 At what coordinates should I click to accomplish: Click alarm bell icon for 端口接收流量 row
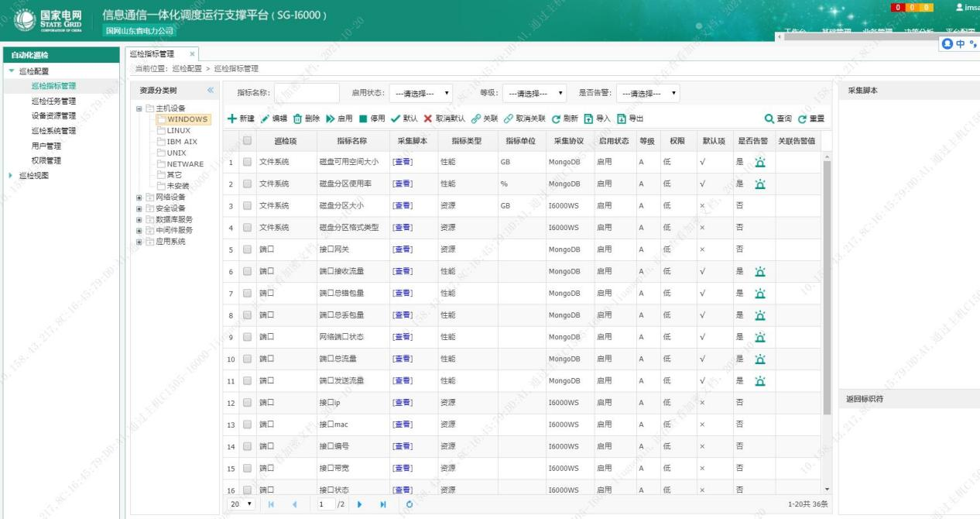coord(759,272)
